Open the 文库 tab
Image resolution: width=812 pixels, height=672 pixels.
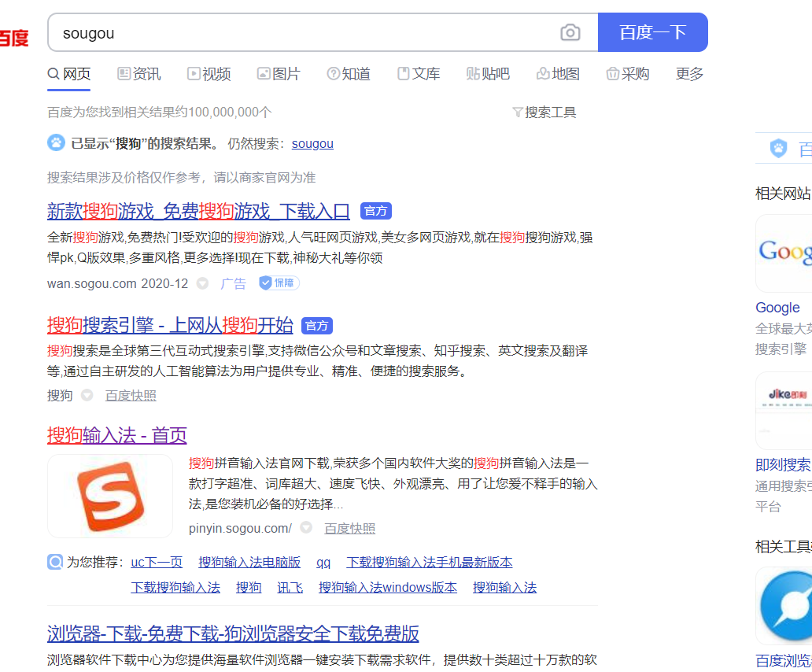coord(419,74)
